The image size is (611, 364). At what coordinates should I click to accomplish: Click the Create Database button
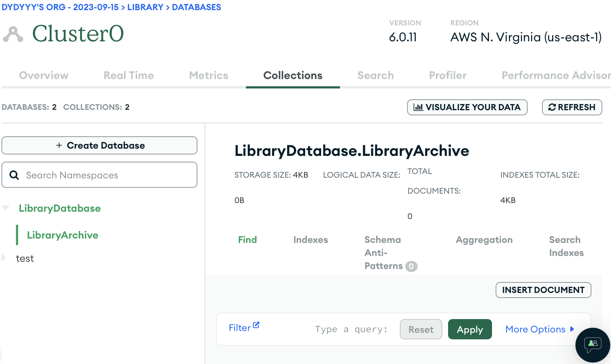pyautogui.click(x=99, y=145)
